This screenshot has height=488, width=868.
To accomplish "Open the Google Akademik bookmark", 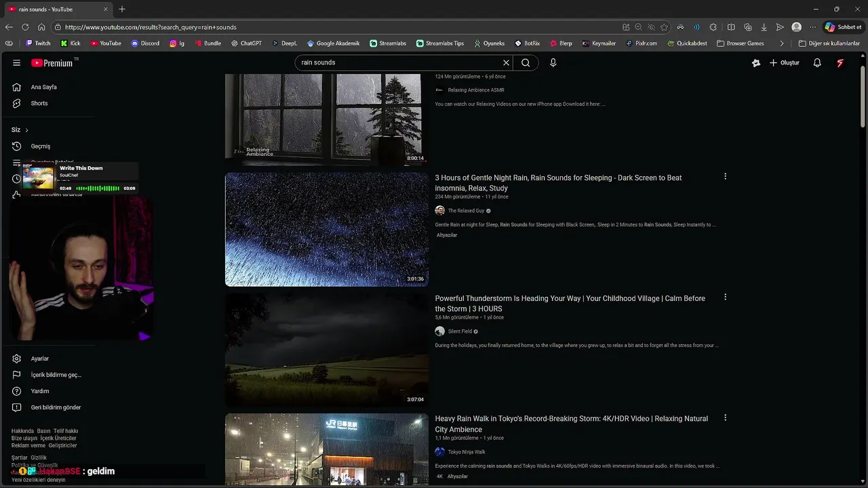I will 333,43.
